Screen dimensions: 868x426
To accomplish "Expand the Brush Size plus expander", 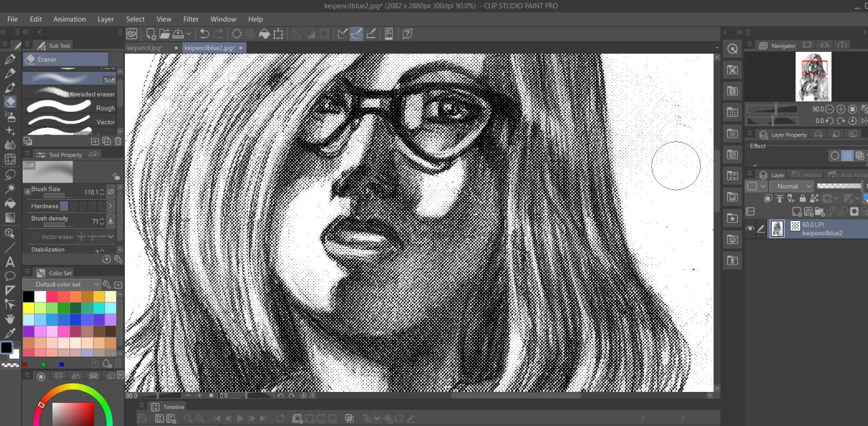I will [x=27, y=191].
